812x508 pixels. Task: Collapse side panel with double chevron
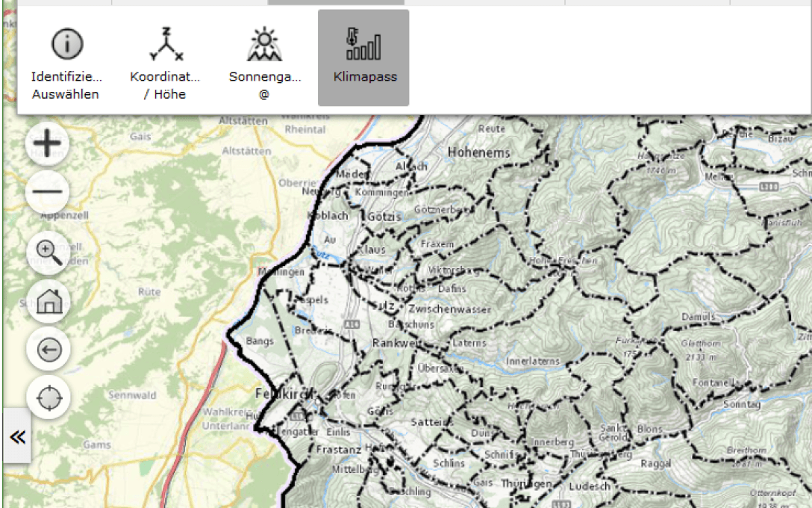click(16, 436)
